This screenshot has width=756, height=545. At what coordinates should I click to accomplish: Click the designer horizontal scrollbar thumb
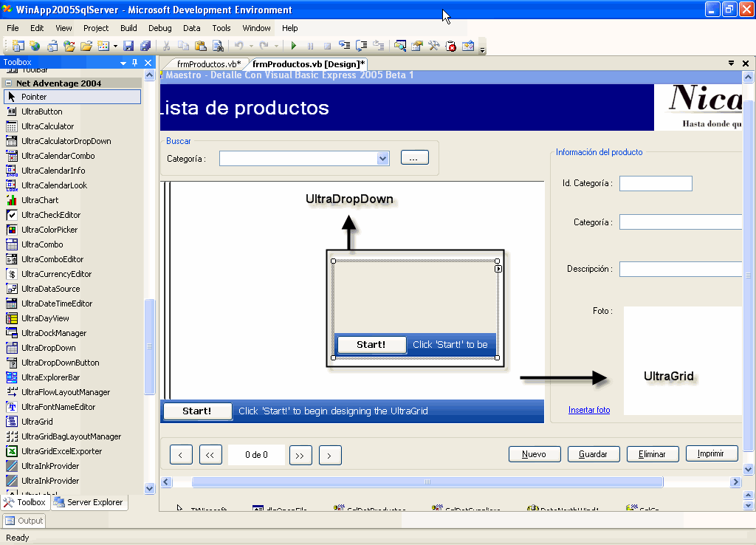point(427,481)
